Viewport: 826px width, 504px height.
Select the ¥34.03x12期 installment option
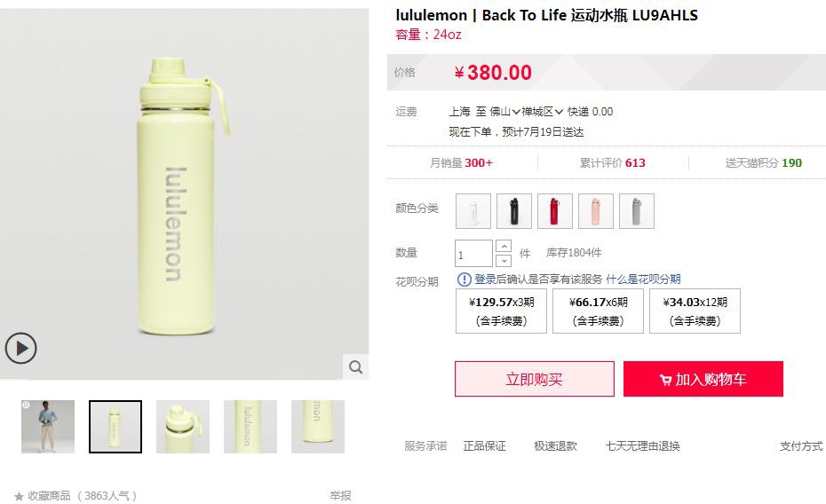(695, 311)
